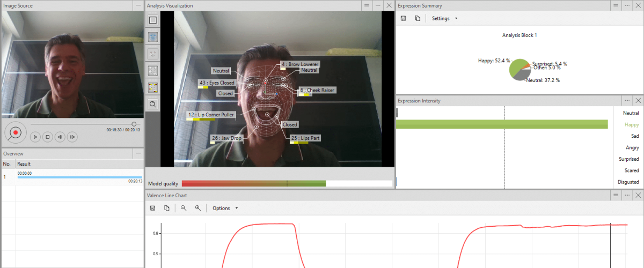This screenshot has width=644, height=268.
Task: Click the video timeline slider handle
Action: (134, 124)
